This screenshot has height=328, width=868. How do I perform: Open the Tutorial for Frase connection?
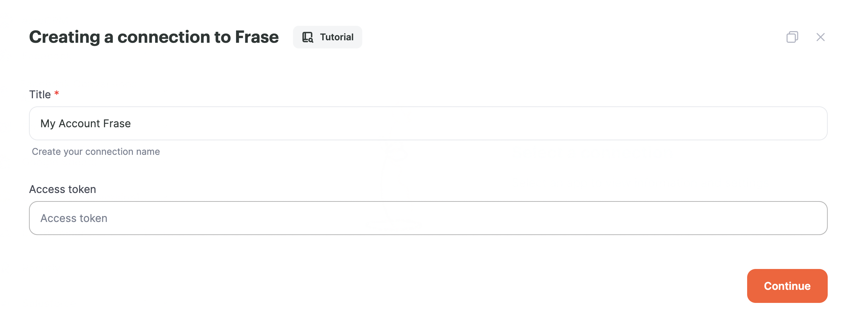327,37
